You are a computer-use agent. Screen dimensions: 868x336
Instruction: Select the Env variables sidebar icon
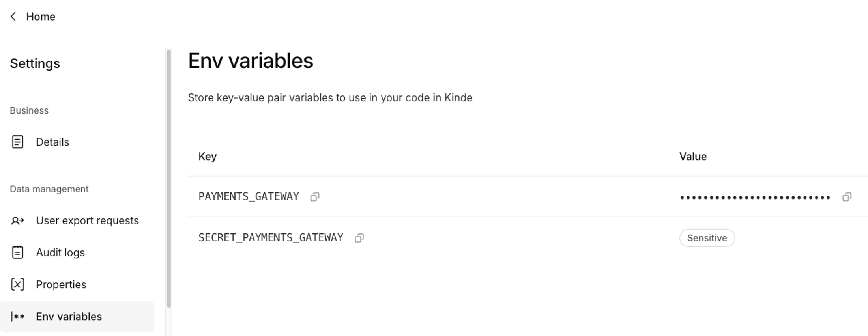click(x=17, y=316)
